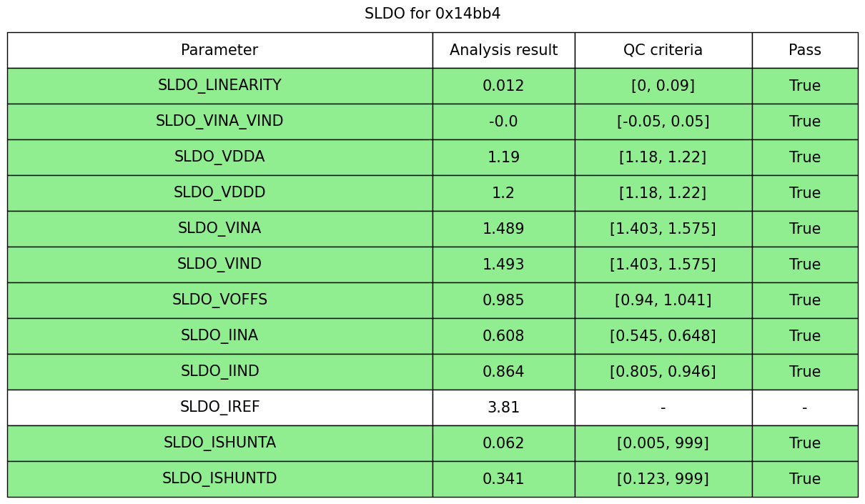Select the SLDO_VIND QC criteria cell
The height and width of the screenshot is (504, 865).
click(663, 265)
